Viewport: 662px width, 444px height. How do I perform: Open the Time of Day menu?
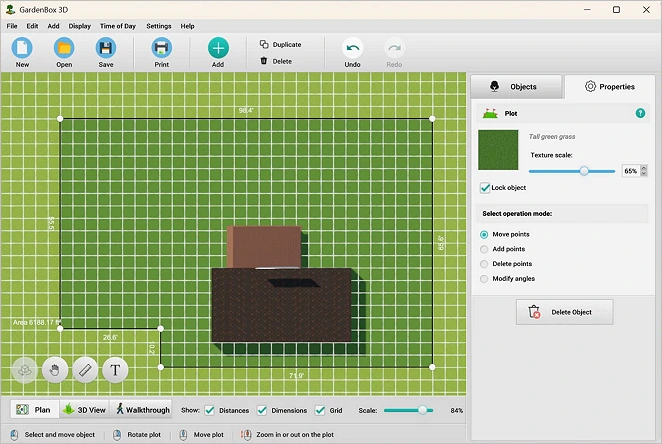pyautogui.click(x=118, y=26)
